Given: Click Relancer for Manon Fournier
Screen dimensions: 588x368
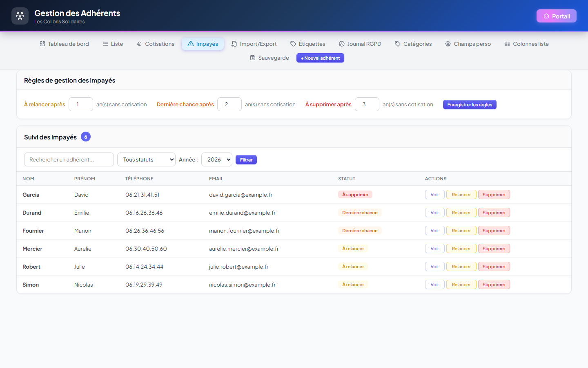Looking at the screenshot, I should pos(461,231).
